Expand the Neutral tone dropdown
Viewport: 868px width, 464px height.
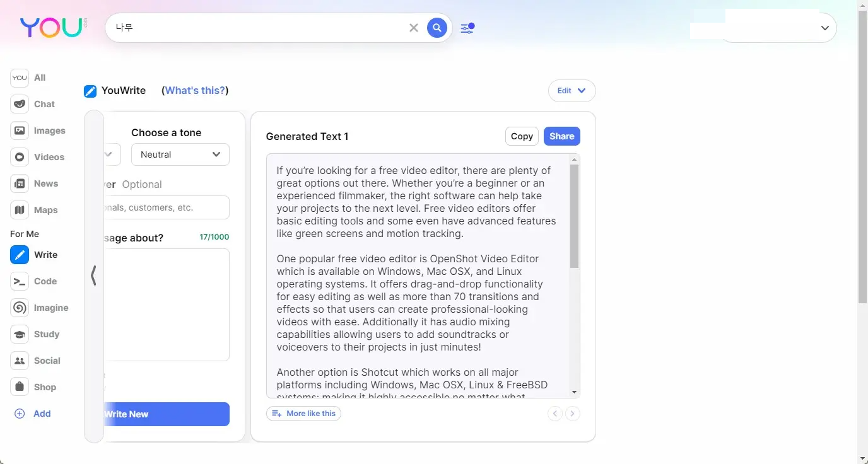(180, 154)
